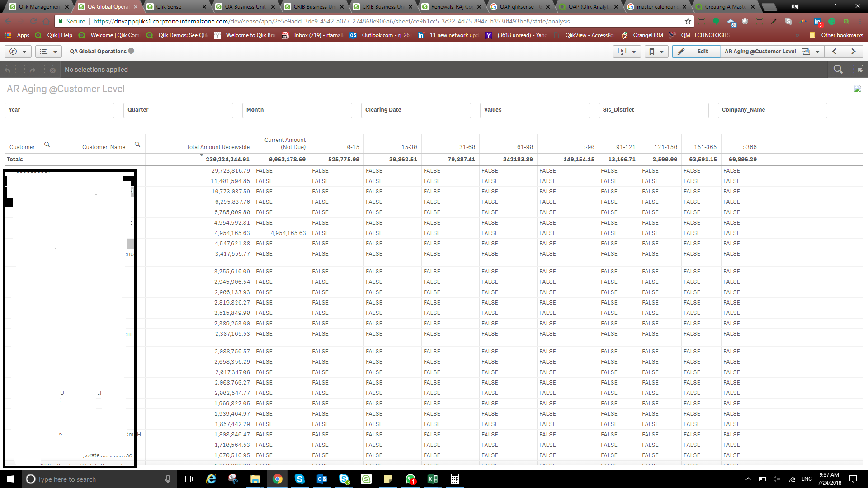The width and height of the screenshot is (868, 488).
Task: Open Sticky Notes from the taskbar
Action: 388,479
